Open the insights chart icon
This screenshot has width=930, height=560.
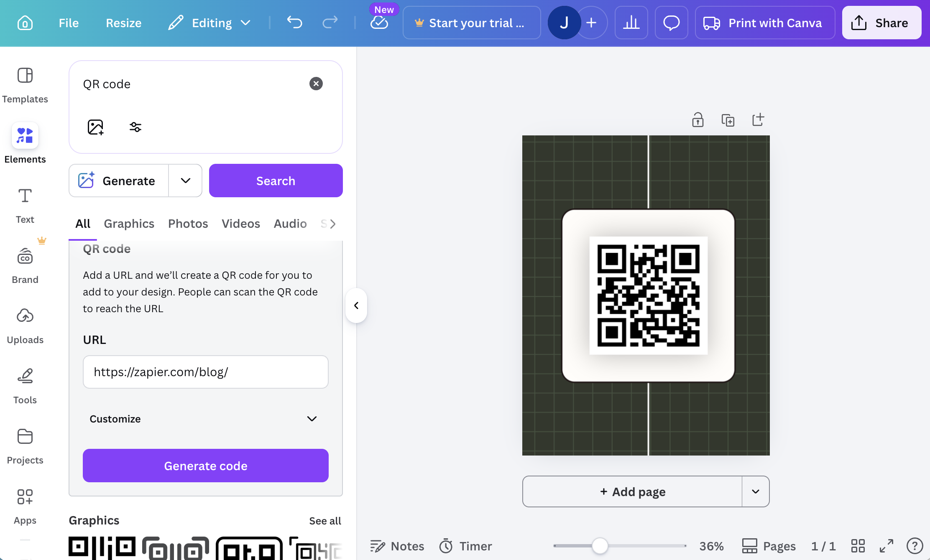pos(631,23)
